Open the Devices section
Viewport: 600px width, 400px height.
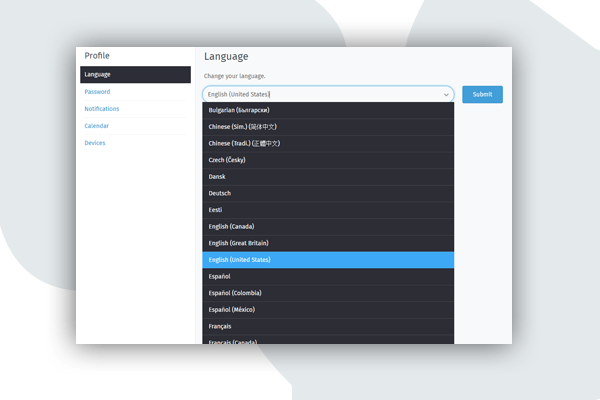pyautogui.click(x=95, y=143)
